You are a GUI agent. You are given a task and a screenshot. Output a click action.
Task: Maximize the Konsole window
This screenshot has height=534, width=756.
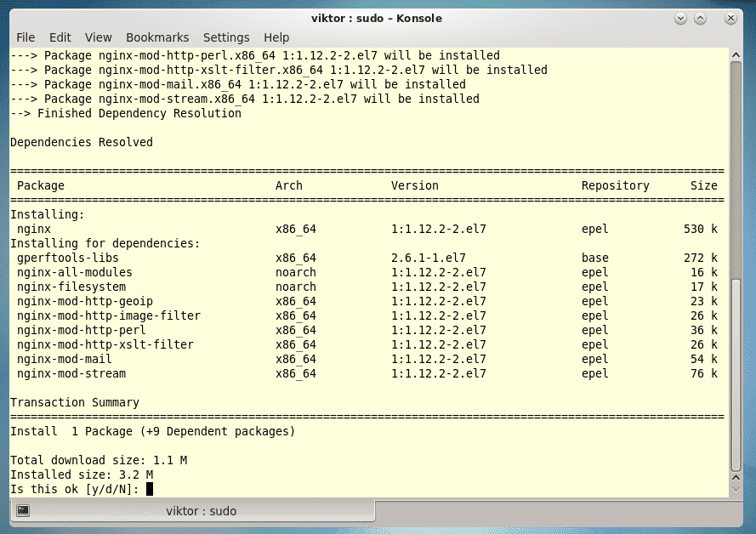coord(701,18)
